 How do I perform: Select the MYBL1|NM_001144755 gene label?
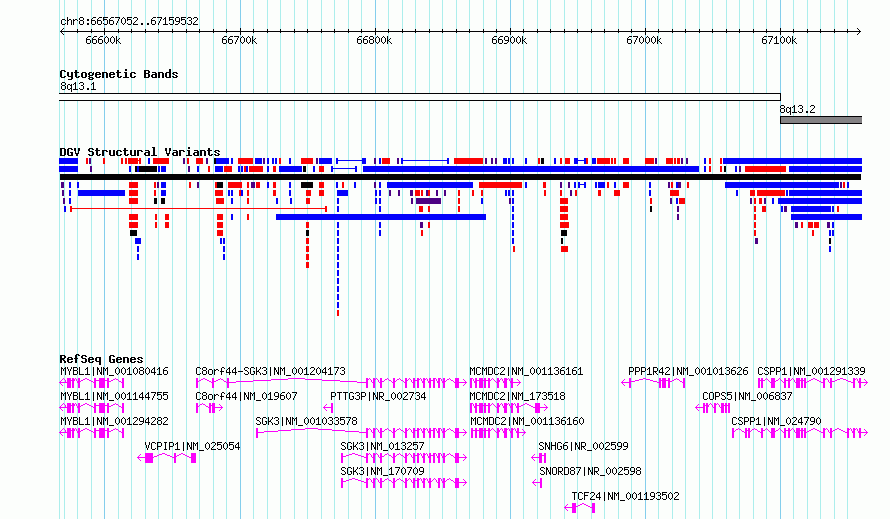tap(114, 396)
